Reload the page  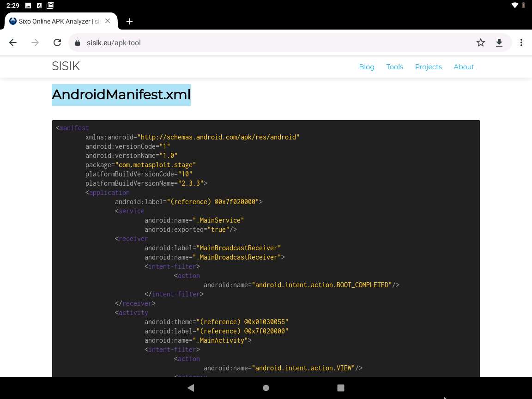[x=57, y=42]
